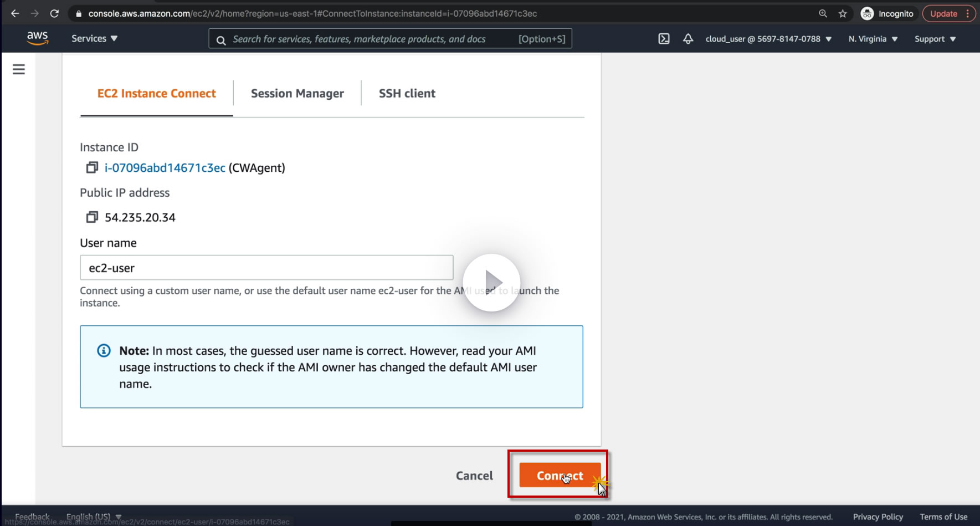Open the N. Virginia region selector

[x=873, y=39]
